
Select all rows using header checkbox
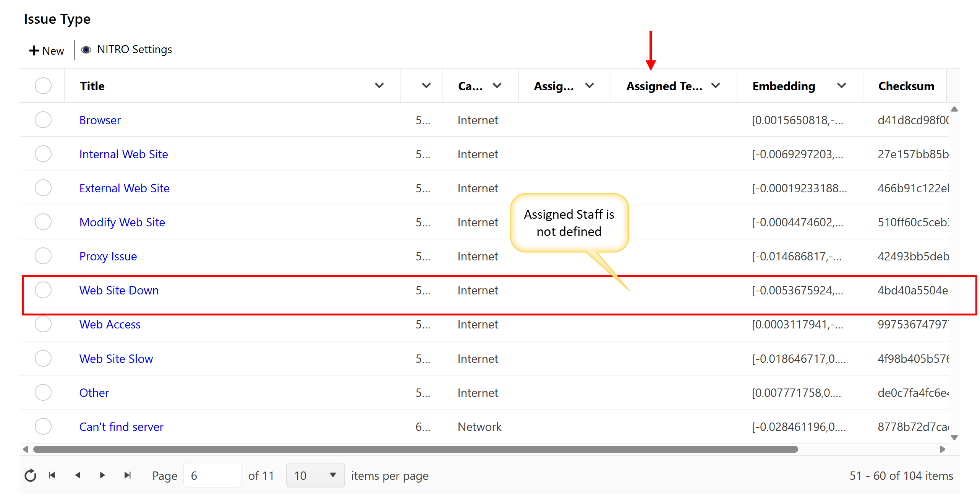(x=43, y=86)
